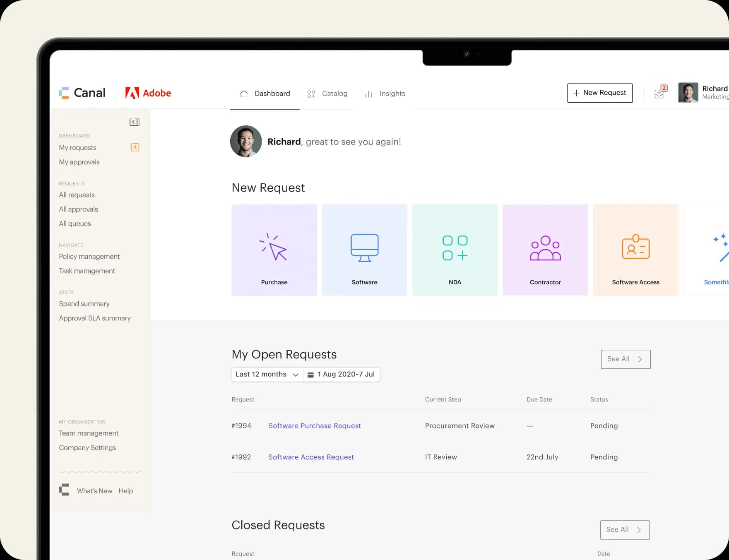Select the Contractor people icon card
Viewport: 729px width, 560px height.
[x=545, y=250]
